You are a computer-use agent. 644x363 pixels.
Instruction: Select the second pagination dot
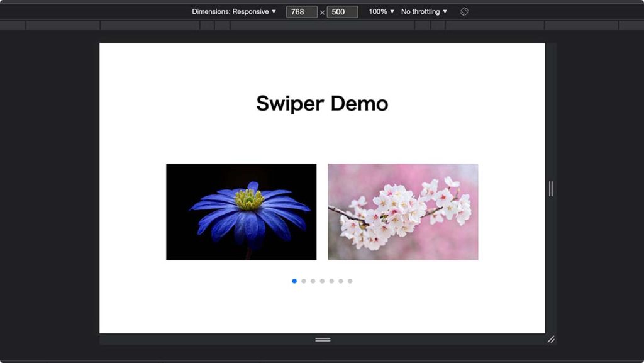click(304, 281)
